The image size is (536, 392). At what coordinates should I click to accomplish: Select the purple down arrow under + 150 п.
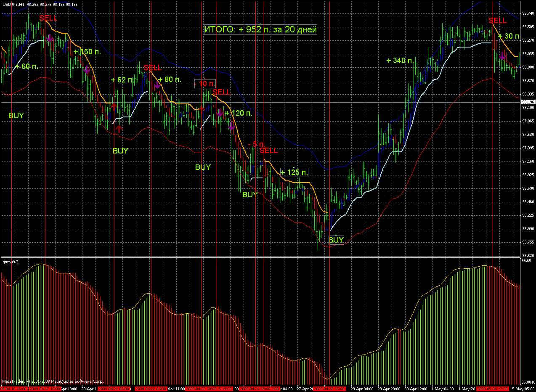(x=87, y=70)
